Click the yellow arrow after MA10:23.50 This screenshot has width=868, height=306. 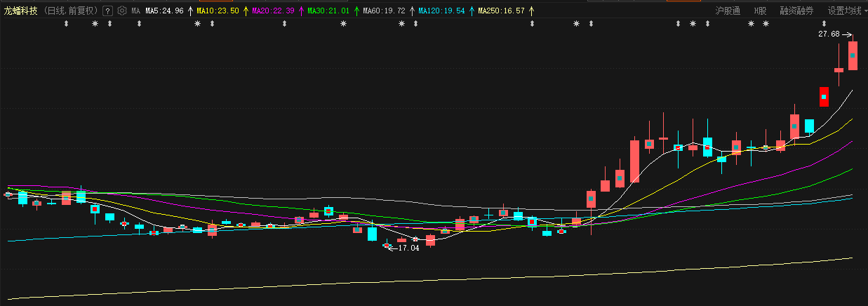pos(246,11)
